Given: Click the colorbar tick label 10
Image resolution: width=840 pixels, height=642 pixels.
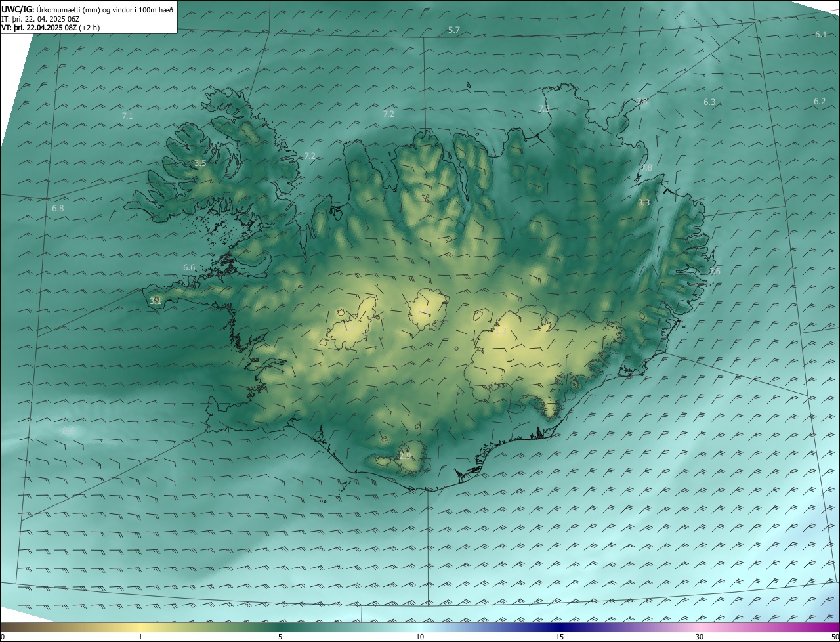Looking at the screenshot, I should tap(420, 637).
